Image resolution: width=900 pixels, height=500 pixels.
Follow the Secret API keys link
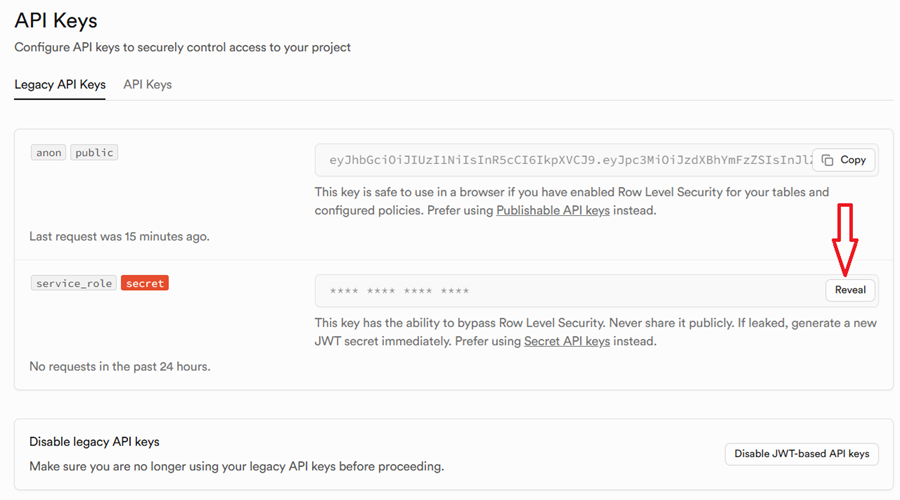click(x=566, y=341)
